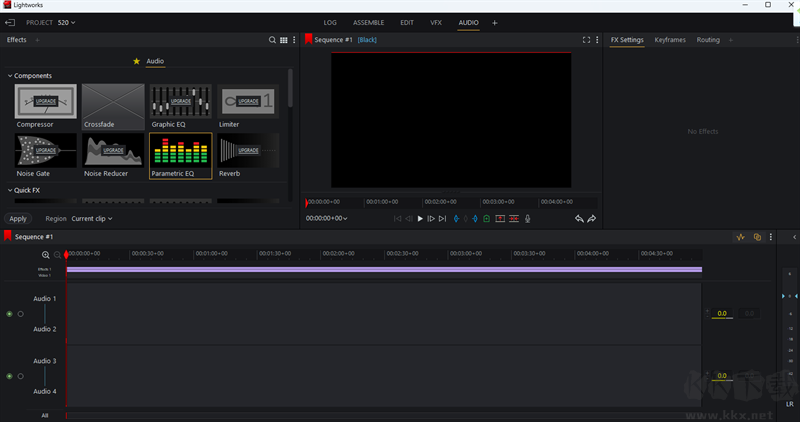Viewport: 800px width, 422px height.
Task: Toggle the solo circle for Audio 1/2
Action: (20, 314)
